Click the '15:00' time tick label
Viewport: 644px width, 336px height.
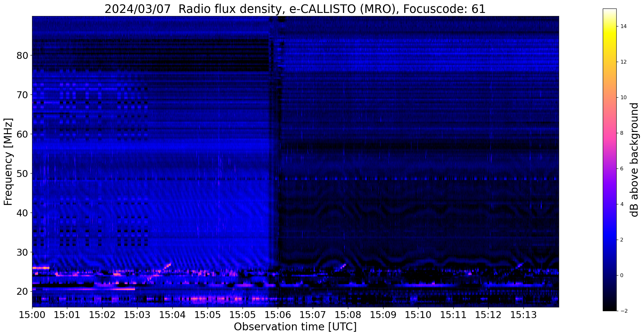point(32,315)
